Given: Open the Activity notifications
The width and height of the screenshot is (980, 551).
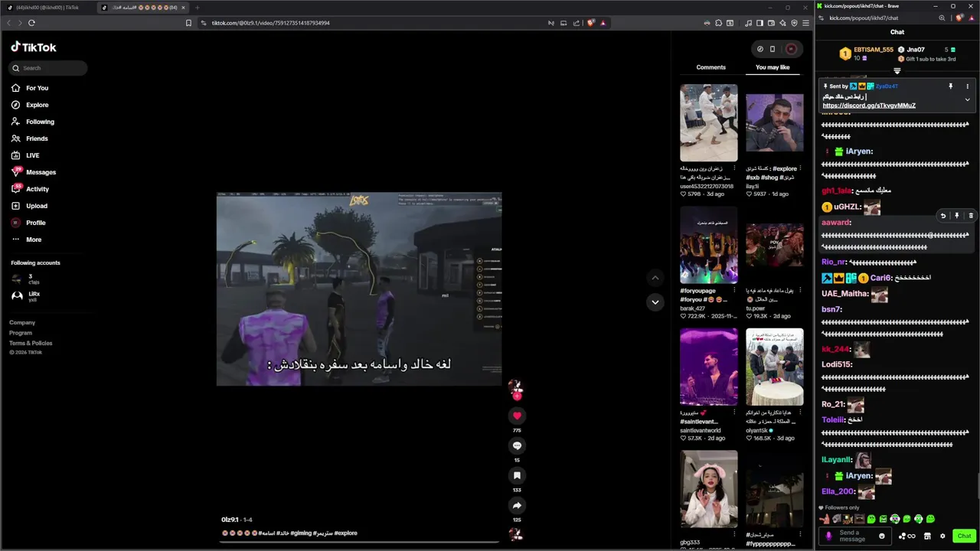Looking at the screenshot, I should coord(31,189).
